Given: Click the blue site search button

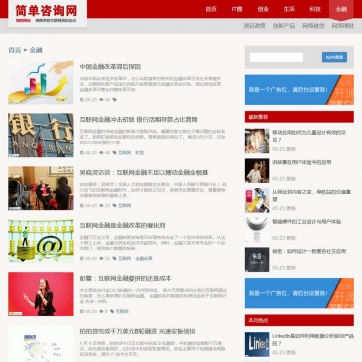Looking at the screenshot, I should click(334, 57).
